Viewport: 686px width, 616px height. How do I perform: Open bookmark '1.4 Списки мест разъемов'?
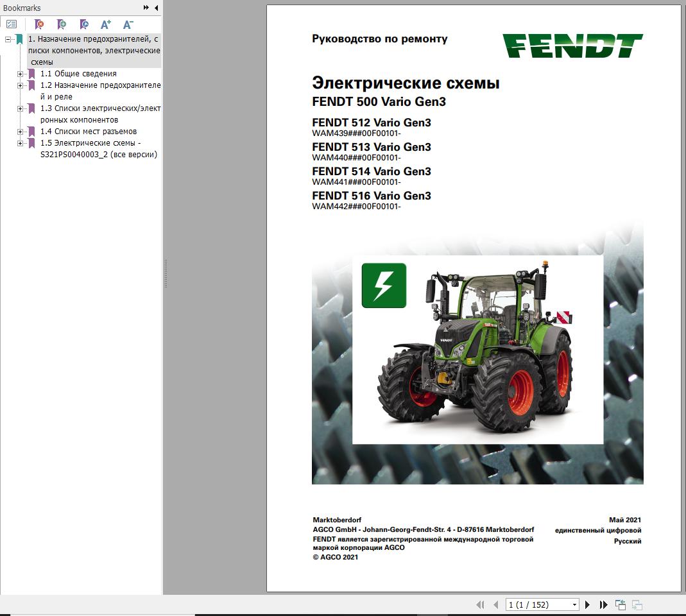(x=89, y=132)
